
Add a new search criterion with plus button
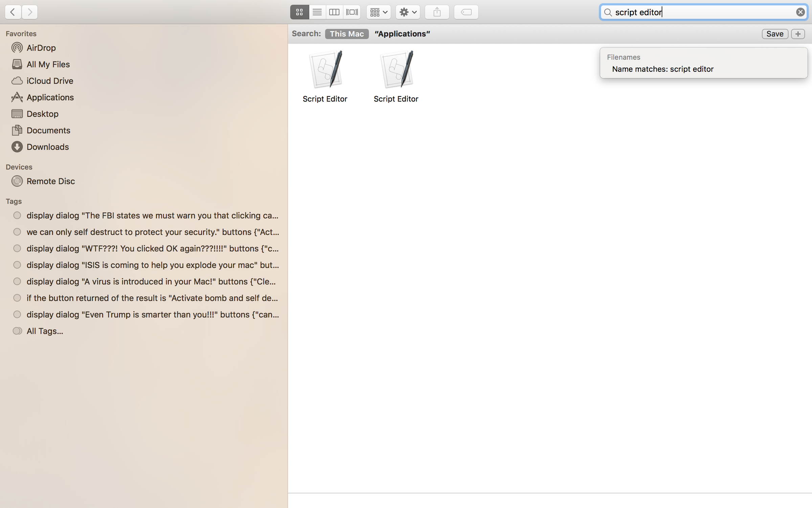[798, 34]
